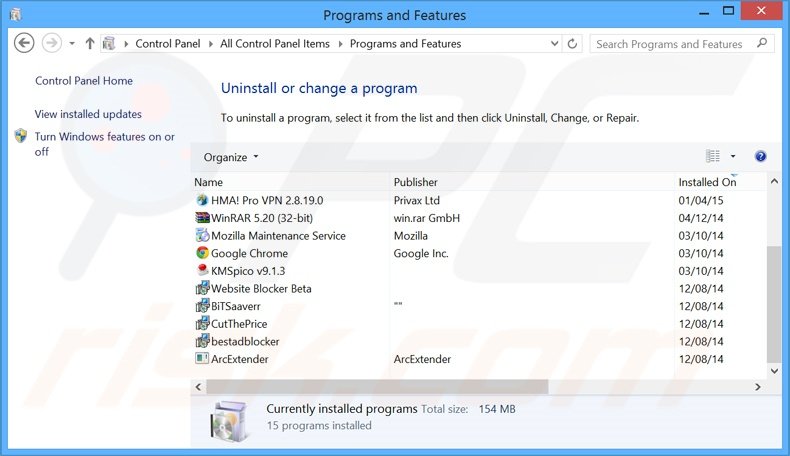Select the CutThePrice entry
This screenshot has height=456, width=790.
tap(239, 323)
